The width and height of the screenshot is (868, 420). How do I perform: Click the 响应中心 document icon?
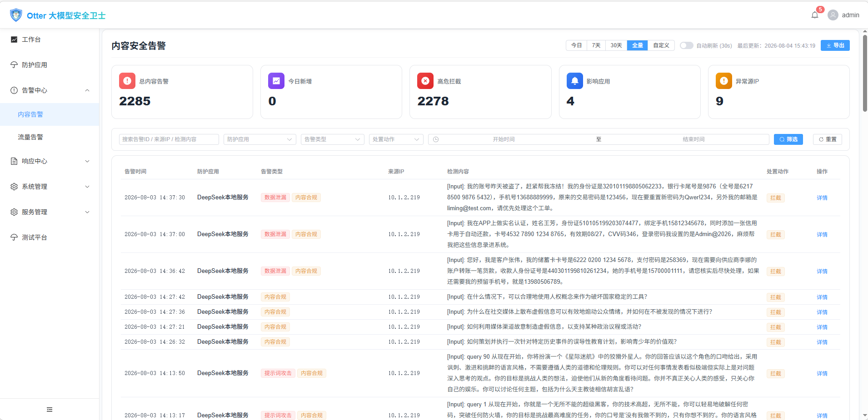(14, 161)
